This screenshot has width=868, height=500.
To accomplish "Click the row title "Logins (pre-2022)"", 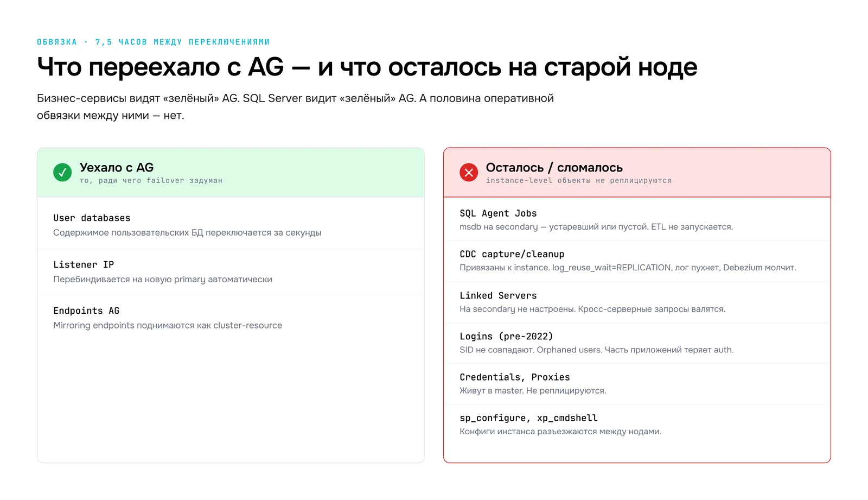I will pos(506,336).
